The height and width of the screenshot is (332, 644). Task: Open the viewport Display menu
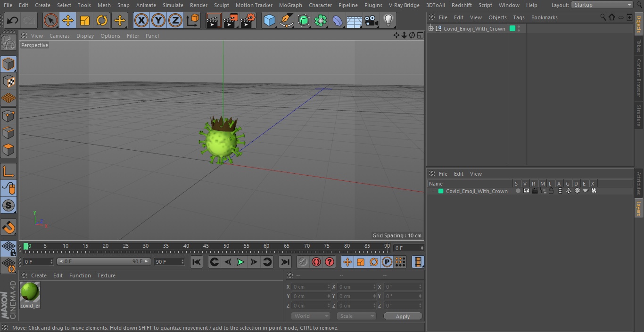[85, 36]
